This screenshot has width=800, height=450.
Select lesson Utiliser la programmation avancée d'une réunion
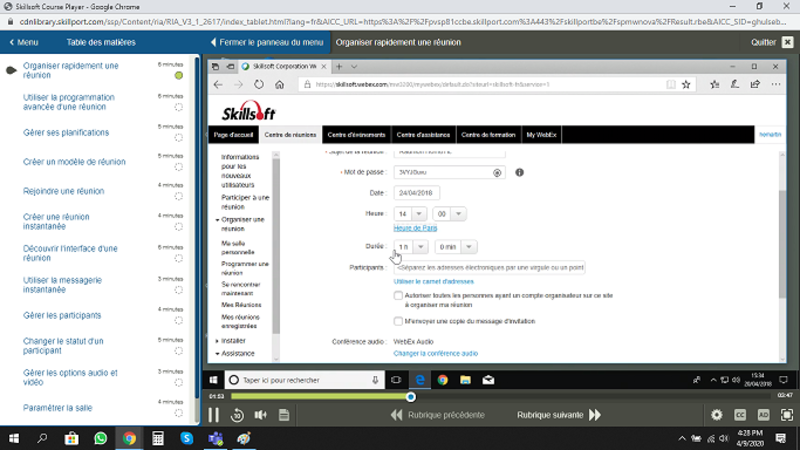tap(69, 102)
